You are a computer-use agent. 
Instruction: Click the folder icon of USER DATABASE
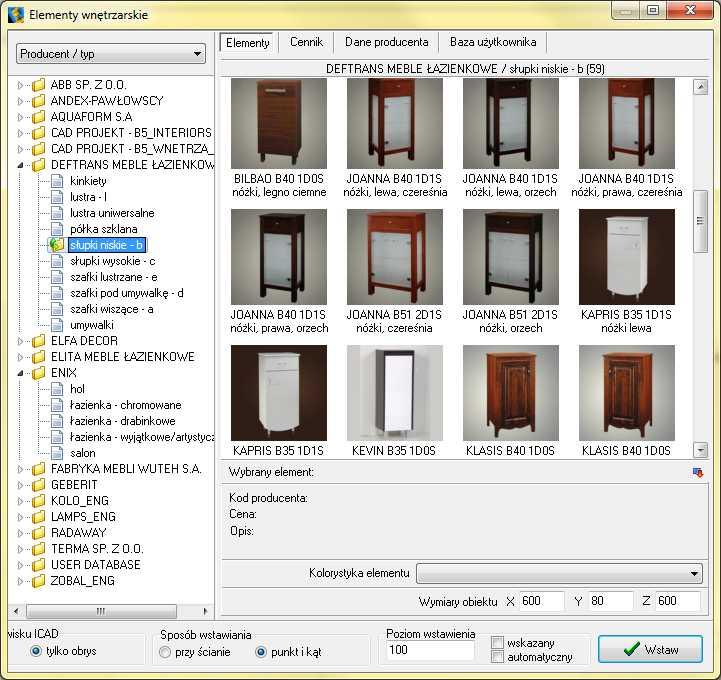[39, 565]
